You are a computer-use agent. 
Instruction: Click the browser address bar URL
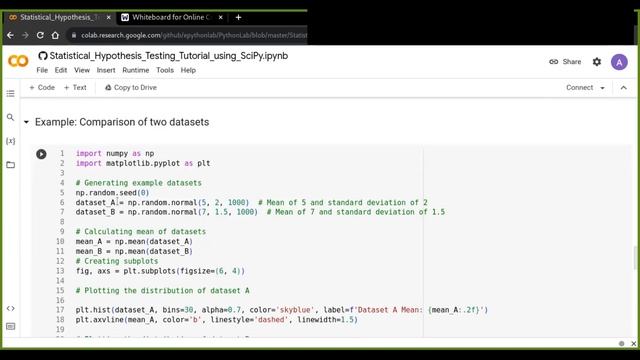[194, 36]
